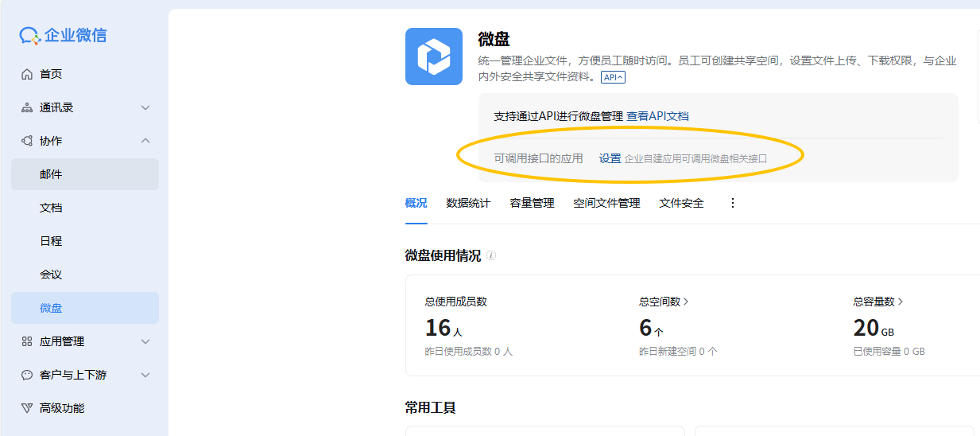Click the 首页 home icon
This screenshot has height=436, width=980.
27,74
